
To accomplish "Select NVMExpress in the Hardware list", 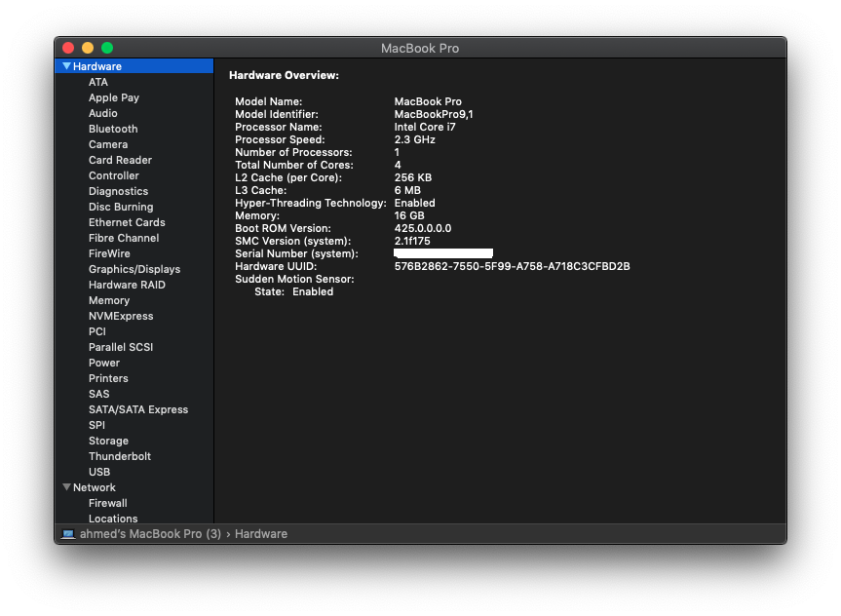I will pos(119,316).
